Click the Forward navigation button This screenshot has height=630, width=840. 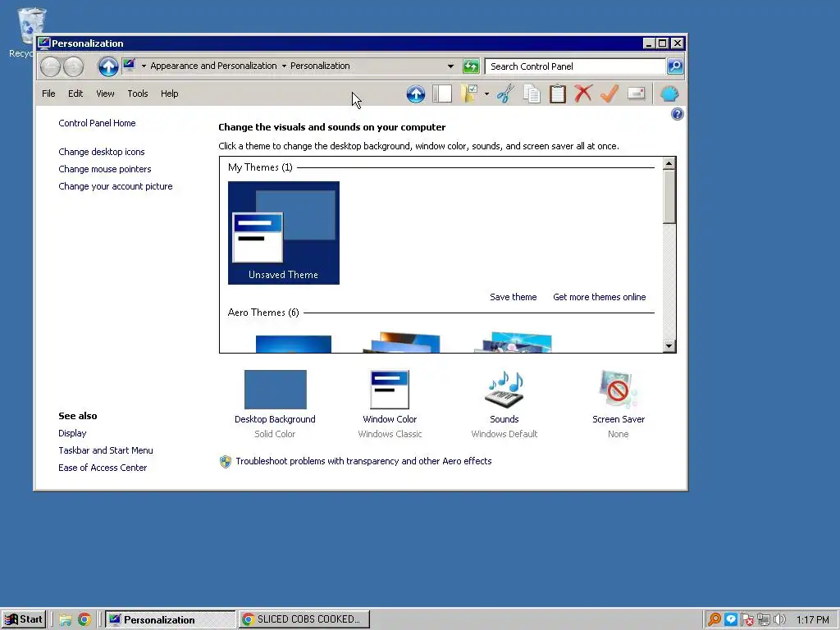73,66
